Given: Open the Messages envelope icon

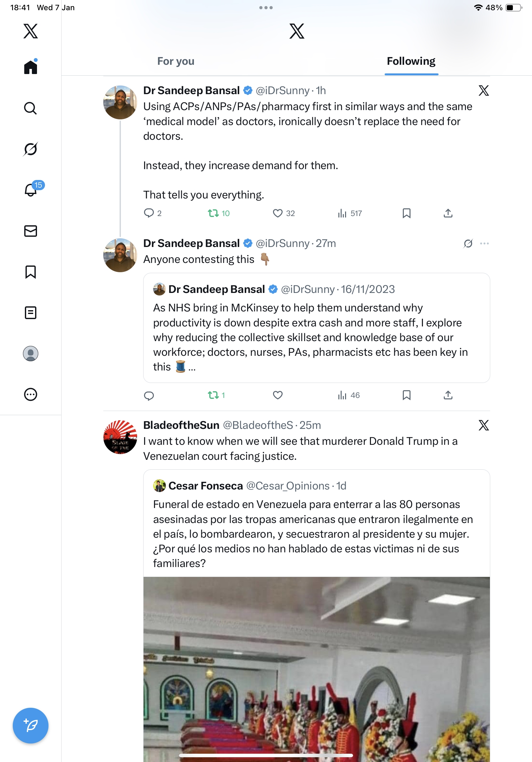Looking at the screenshot, I should 31,231.
